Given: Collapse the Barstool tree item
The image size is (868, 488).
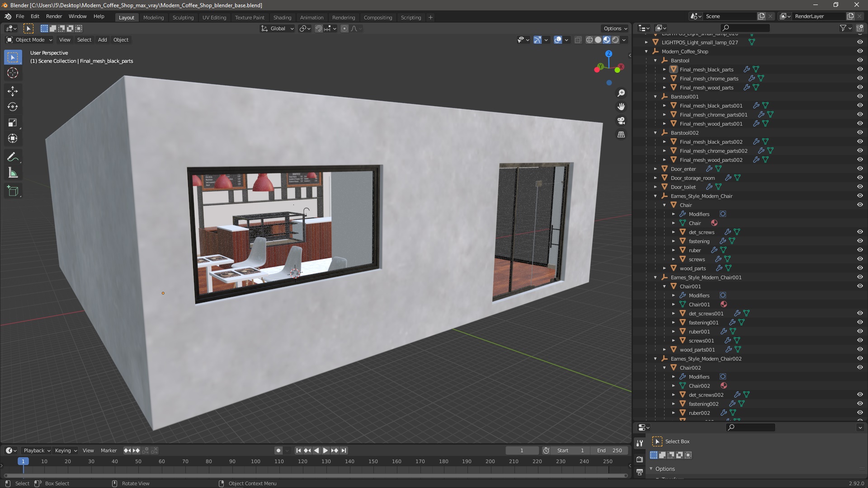Looking at the screenshot, I should (656, 61).
